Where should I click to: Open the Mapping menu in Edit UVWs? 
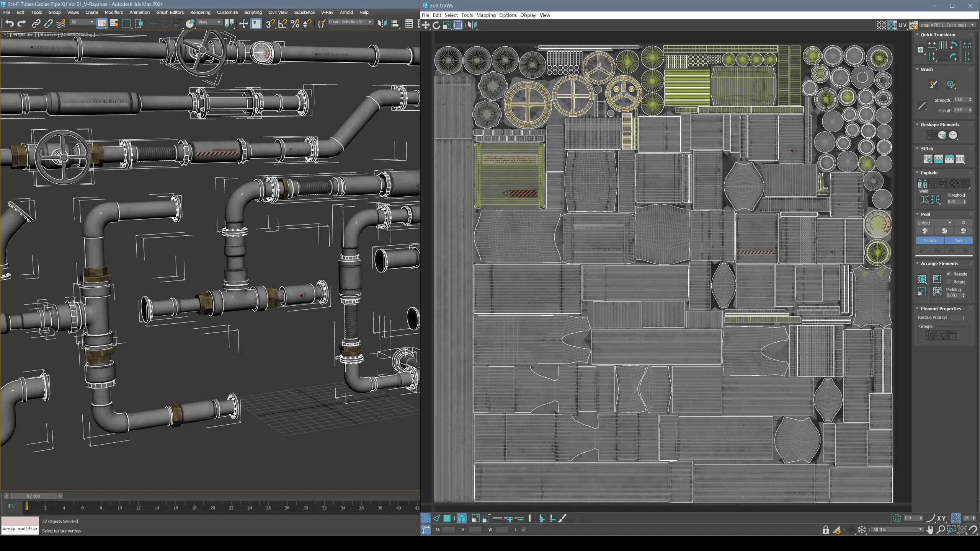point(486,15)
